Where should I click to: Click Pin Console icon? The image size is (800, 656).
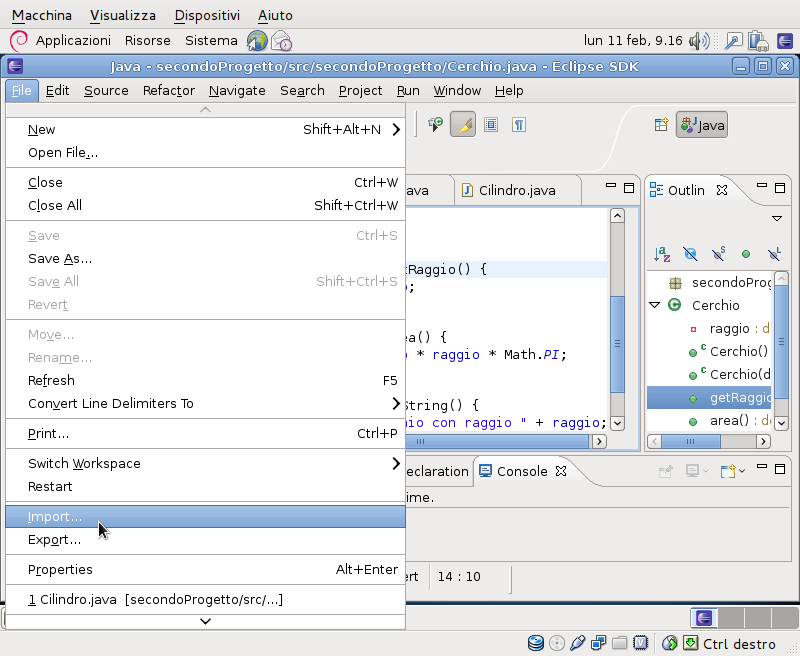[x=665, y=471]
